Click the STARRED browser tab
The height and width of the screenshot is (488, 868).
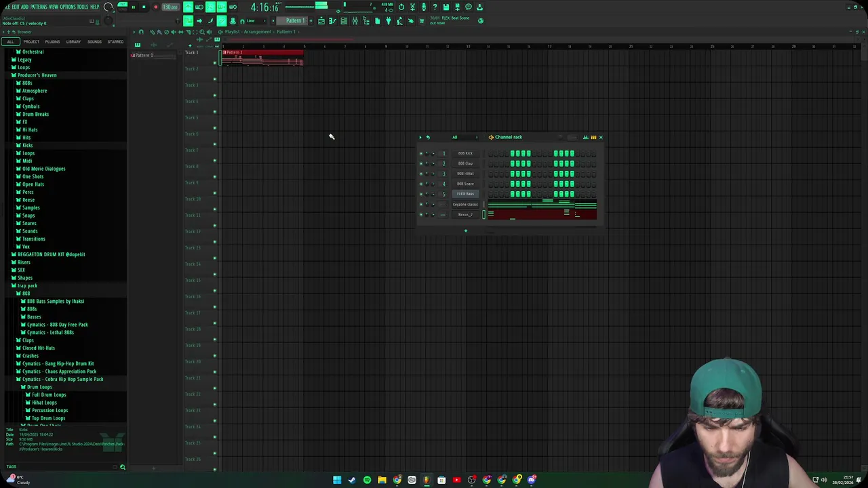(x=115, y=42)
